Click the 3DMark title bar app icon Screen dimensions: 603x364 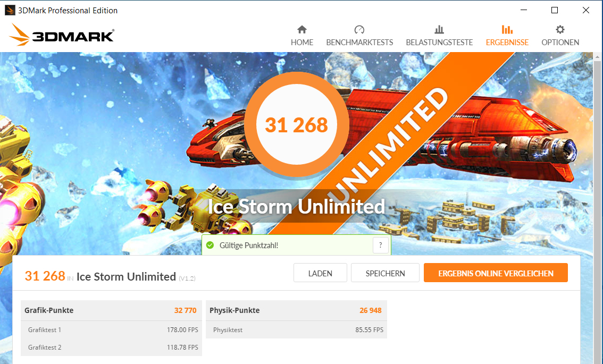[x=10, y=11]
